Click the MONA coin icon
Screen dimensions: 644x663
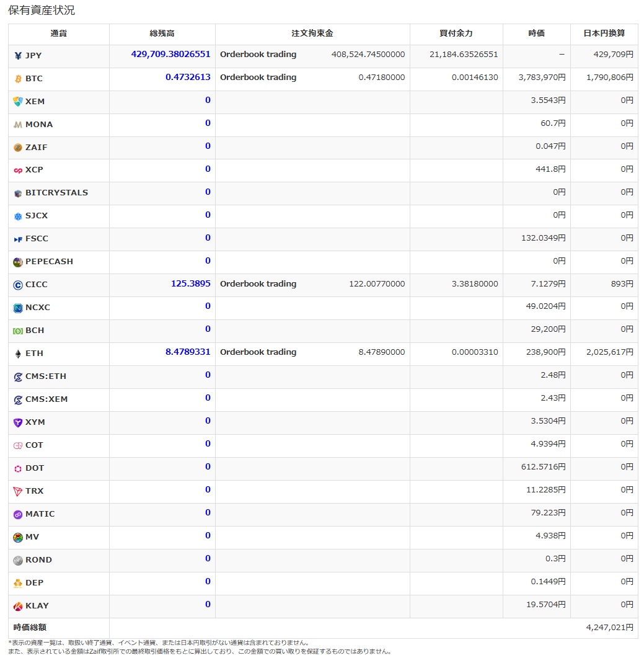(18, 125)
